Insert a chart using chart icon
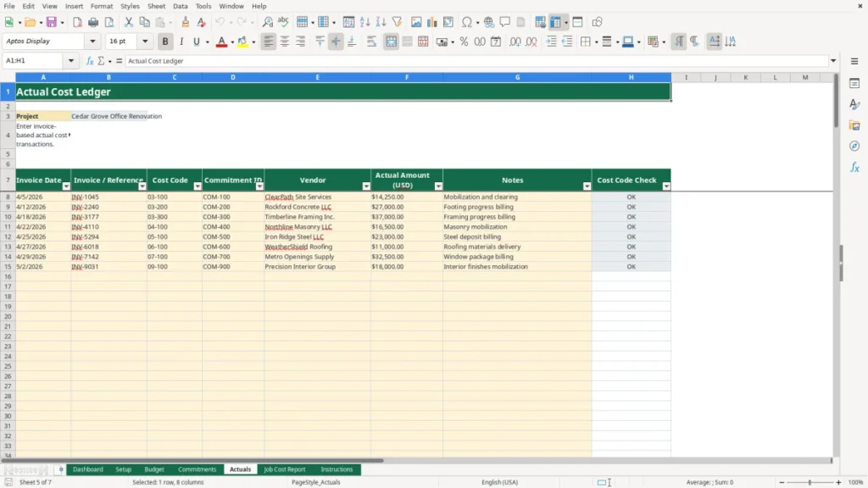Viewport: 868px width, 488px height. pos(432,22)
